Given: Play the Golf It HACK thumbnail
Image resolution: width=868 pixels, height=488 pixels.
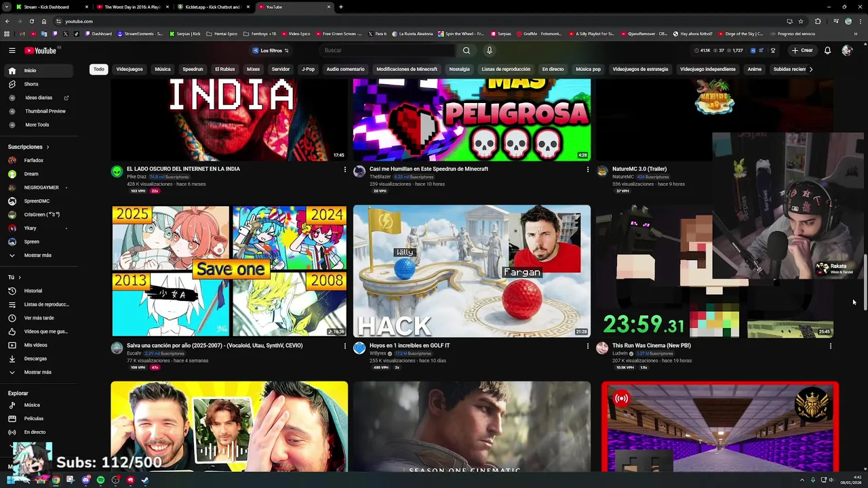Looking at the screenshot, I should tap(472, 270).
